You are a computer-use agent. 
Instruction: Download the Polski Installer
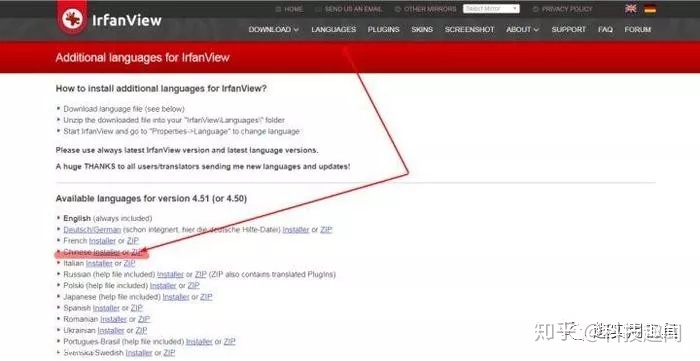pyautogui.click(x=163, y=285)
